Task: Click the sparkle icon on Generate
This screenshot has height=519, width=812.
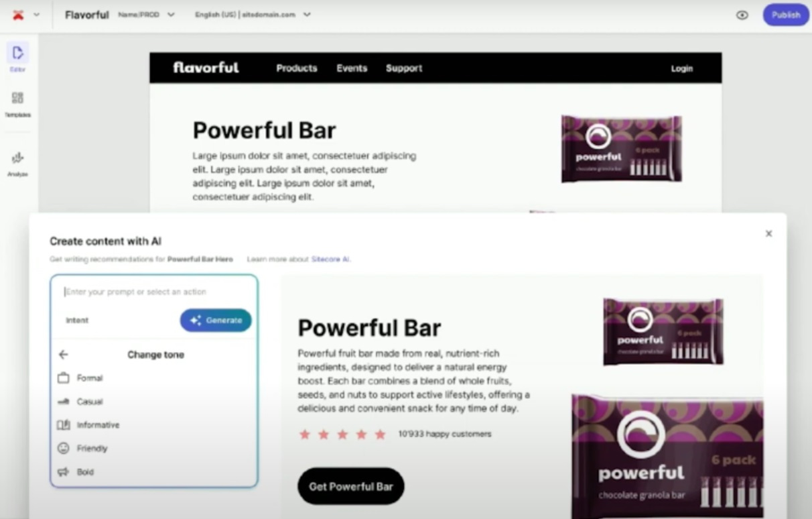Action: pos(196,321)
